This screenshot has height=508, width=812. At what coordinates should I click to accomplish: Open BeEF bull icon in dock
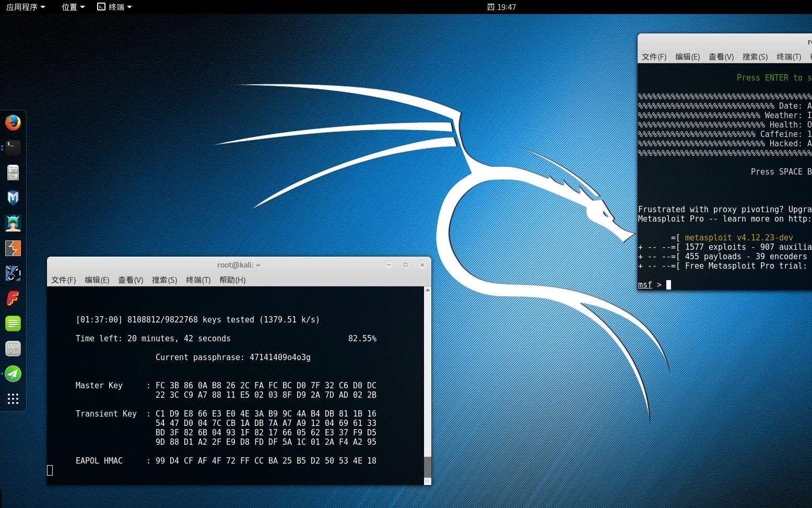tap(13, 273)
